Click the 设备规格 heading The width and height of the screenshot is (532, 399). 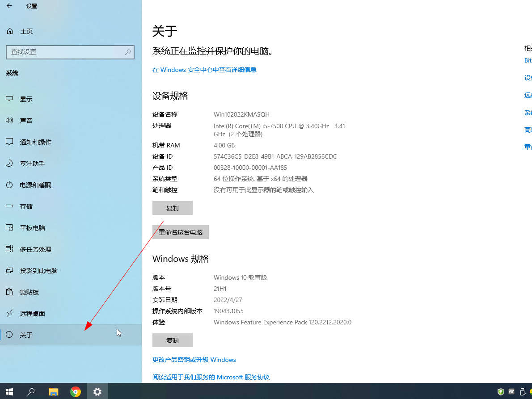[x=170, y=96]
